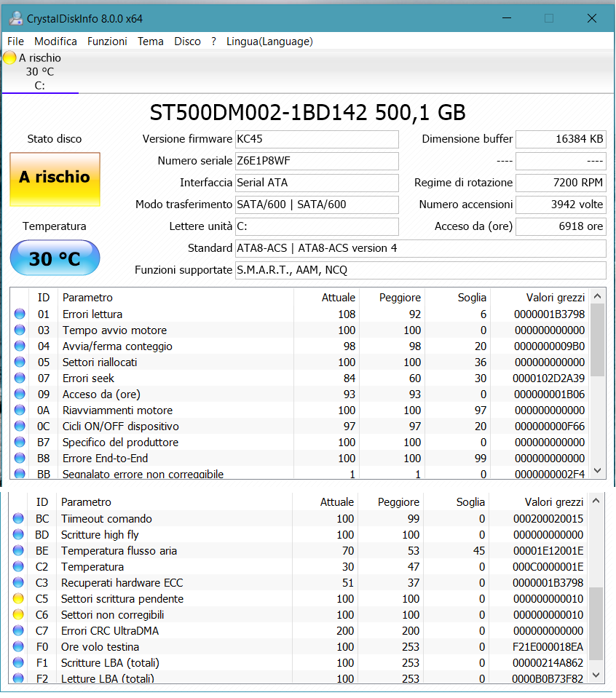Click the down arrow of lower SMART list scrollbar
Screen dimensions: 616x698
pyautogui.click(x=596, y=675)
